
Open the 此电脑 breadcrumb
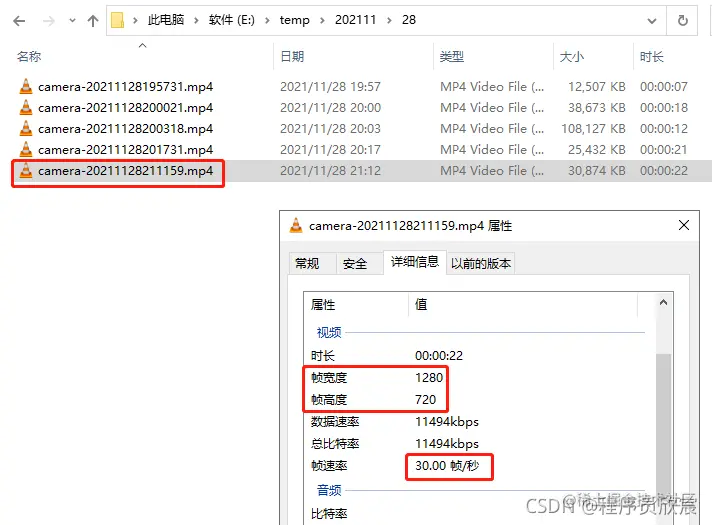tap(166, 20)
